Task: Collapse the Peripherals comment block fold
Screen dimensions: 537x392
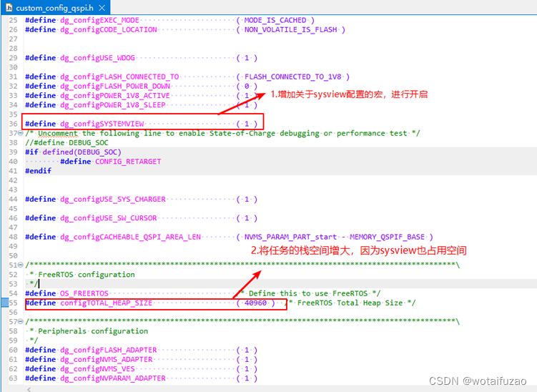Action: (x=20, y=321)
